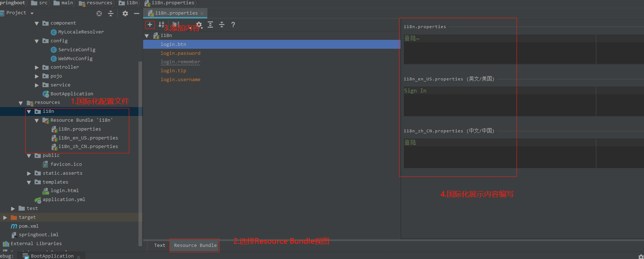
Task: Switch to the Text view tab
Action: [x=159, y=245]
